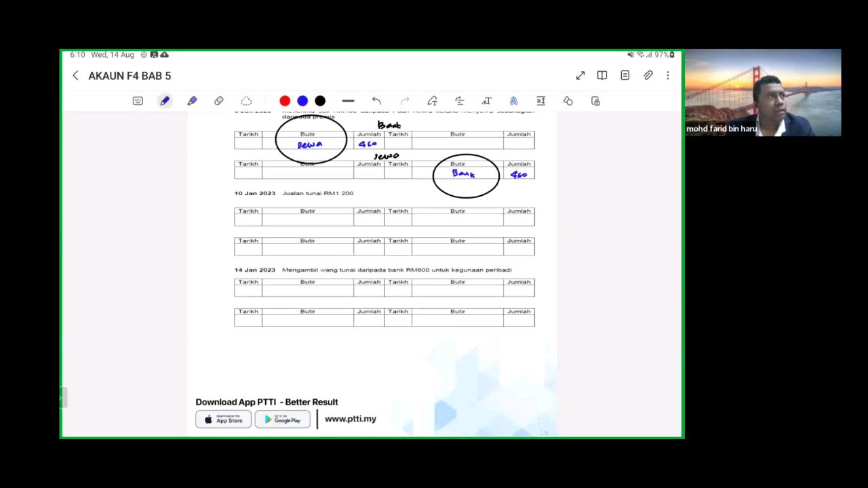The width and height of the screenshot is (868, 488).
Task: Go back from AKAUN F4 BAB 5 note
Action: click(x=75, y=76)
